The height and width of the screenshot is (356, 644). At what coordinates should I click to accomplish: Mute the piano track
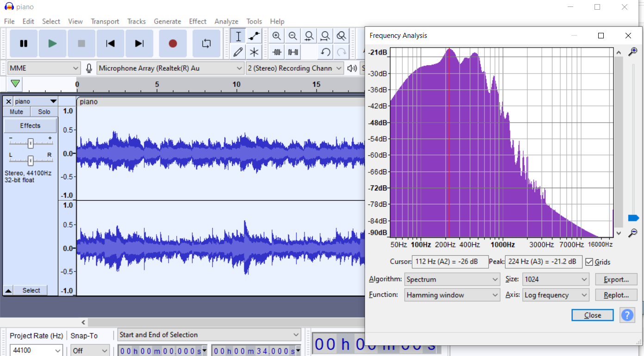(17, 112)
